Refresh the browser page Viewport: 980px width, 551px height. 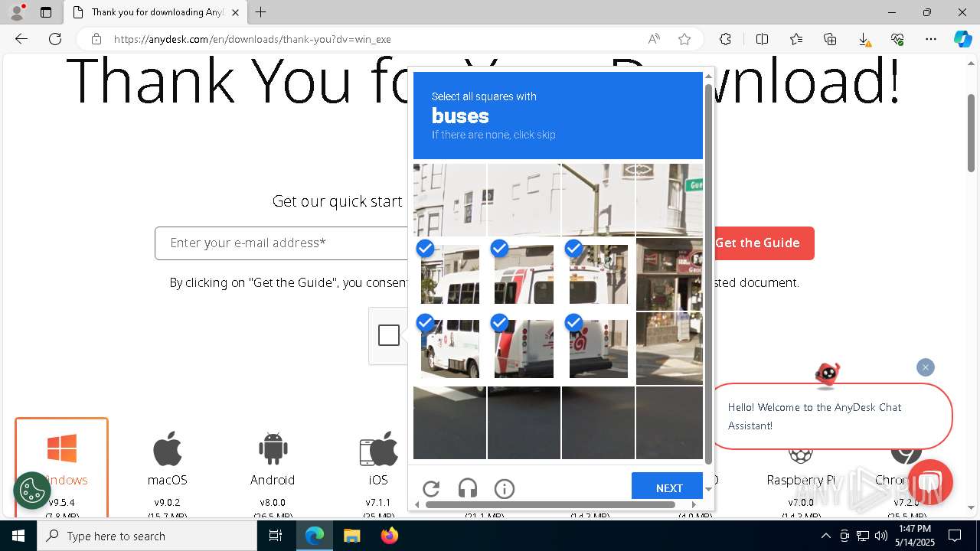tap(55, 39)
